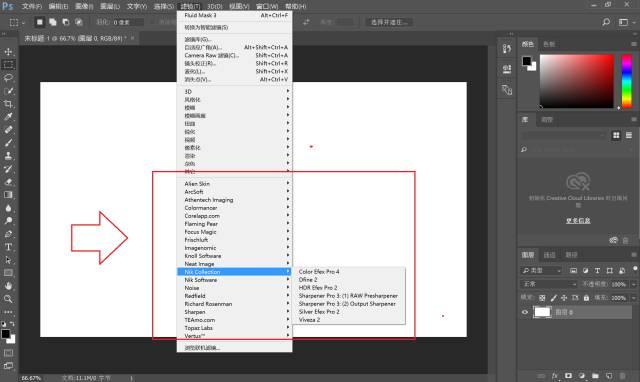Screen dimensions: 640x382
Task: Open the Fluid Mask 3 menu entry
Action: 235,15
